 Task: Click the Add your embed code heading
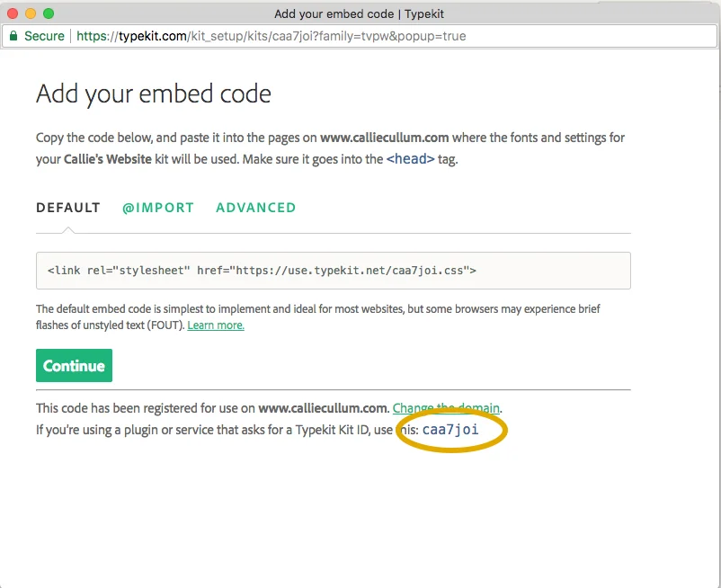154,94
